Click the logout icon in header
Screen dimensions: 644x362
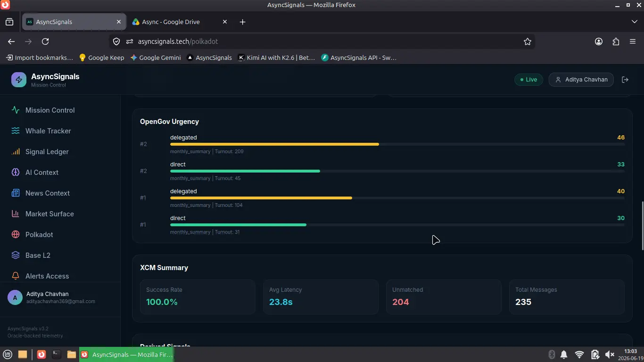(625, 80)
